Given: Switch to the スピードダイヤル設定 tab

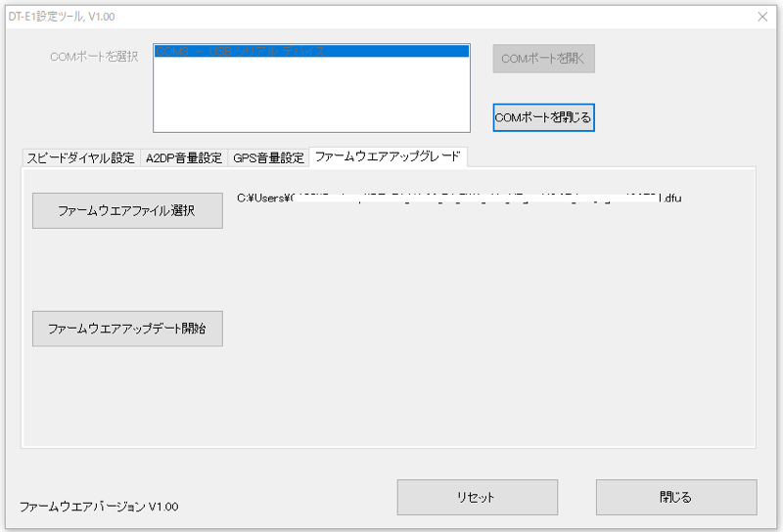Looking at the screenshot, I should 81,157.
